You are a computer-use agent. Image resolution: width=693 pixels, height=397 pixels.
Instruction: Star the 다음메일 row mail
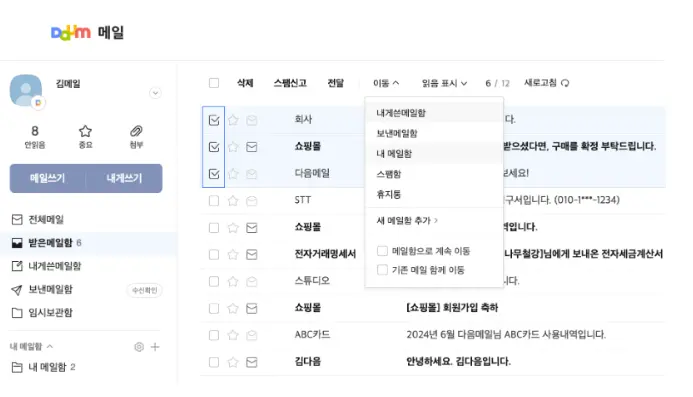[x=233, y=174]
